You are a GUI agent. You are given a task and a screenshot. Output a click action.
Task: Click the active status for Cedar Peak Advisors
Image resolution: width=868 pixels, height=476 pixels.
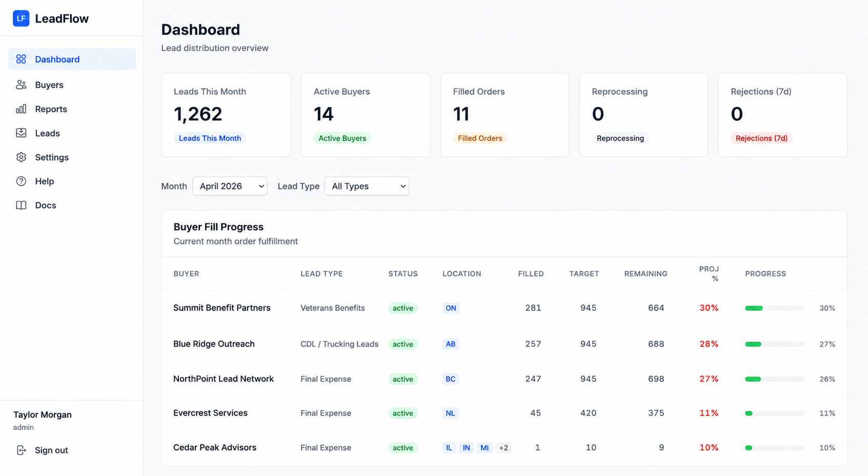(x=403, y=448)
